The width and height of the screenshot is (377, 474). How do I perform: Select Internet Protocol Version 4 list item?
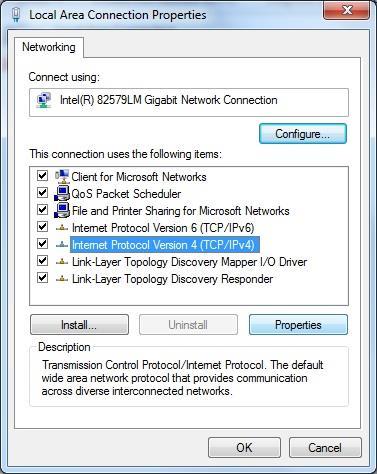coord(163,245)
